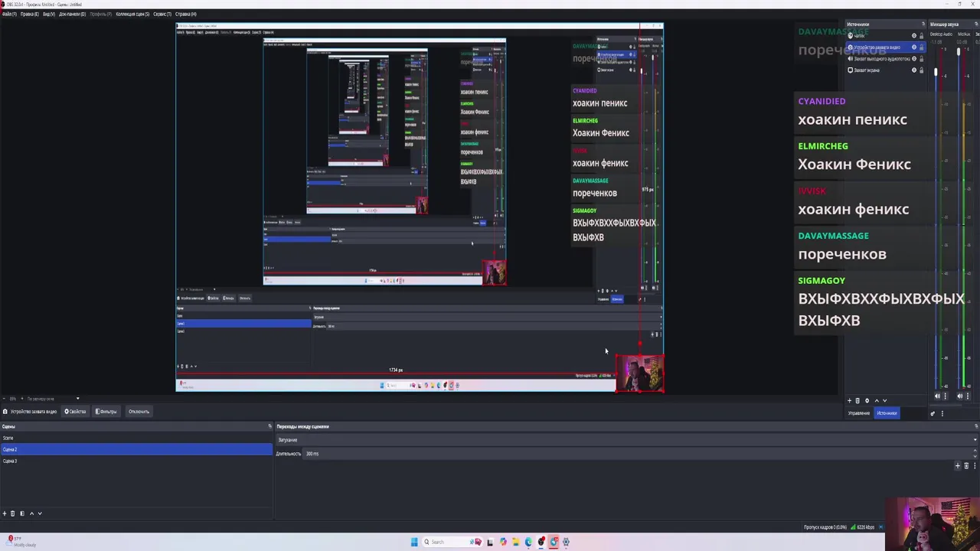Move the selected scene down
Viewport: 980px width, 551px height.
tap(40, 514)
